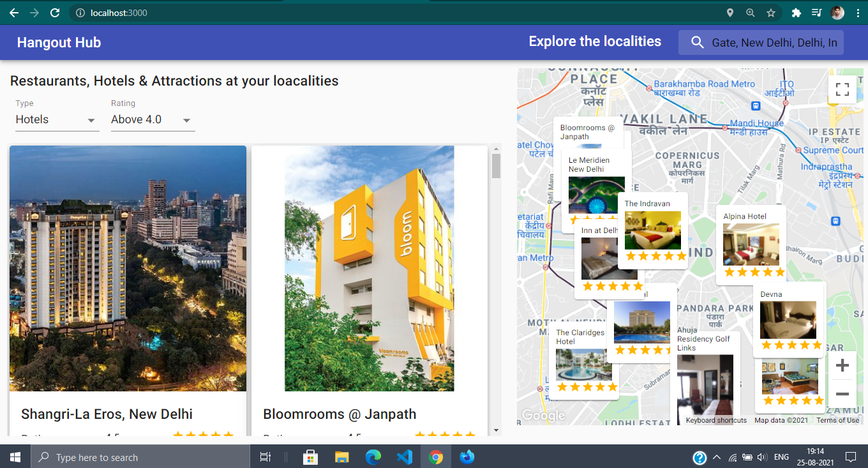The image size is (868, 468).
Task: Toggle map fullscreen view
Action: [x=842, y=89]
